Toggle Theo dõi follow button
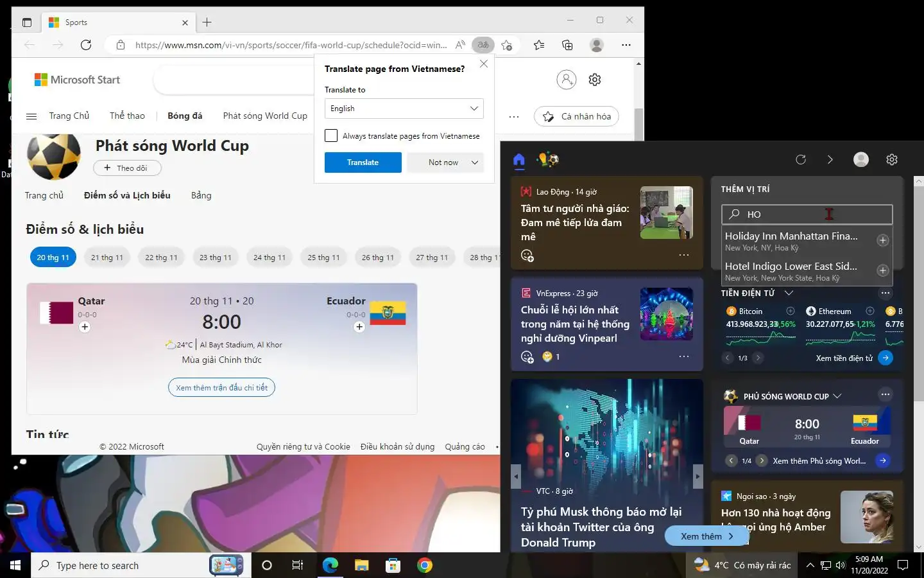924x578 pixels. click(127, 168)
